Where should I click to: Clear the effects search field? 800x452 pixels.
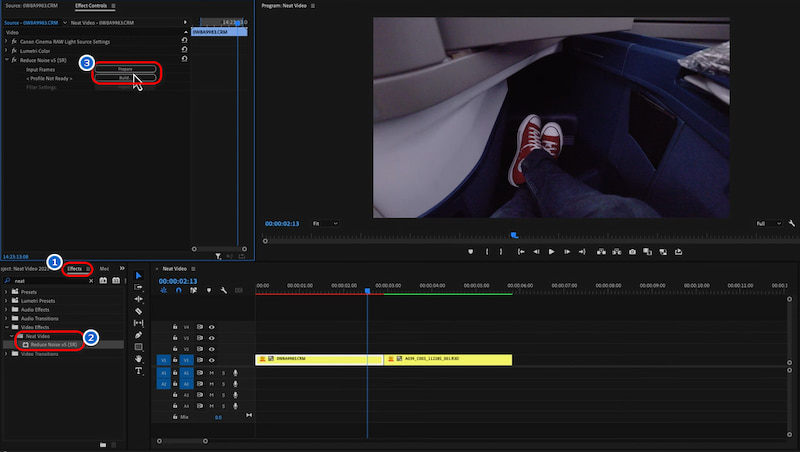[x=91, y=281]
